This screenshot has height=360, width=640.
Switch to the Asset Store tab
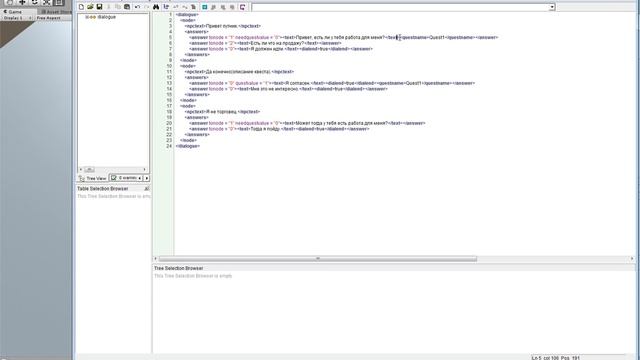56,12
